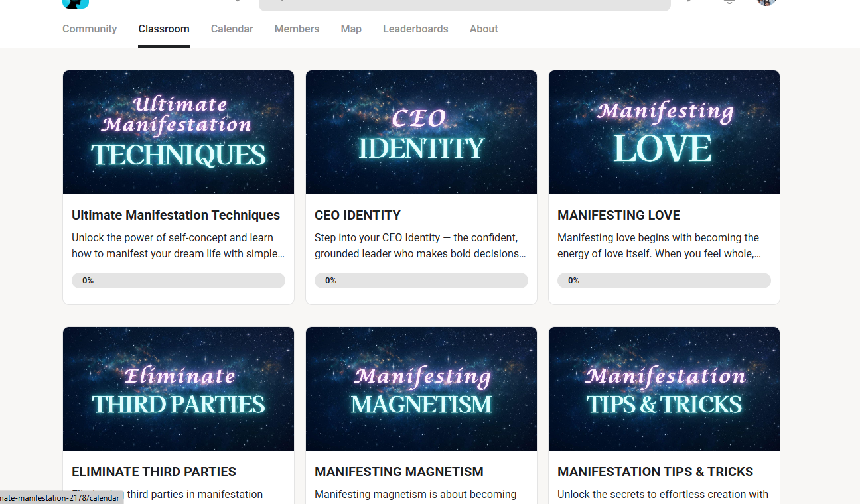The height and width of the screenshot is (504, 860).
Task: Click the Manifesting Magnetism banner image
Action: (421, 389)
